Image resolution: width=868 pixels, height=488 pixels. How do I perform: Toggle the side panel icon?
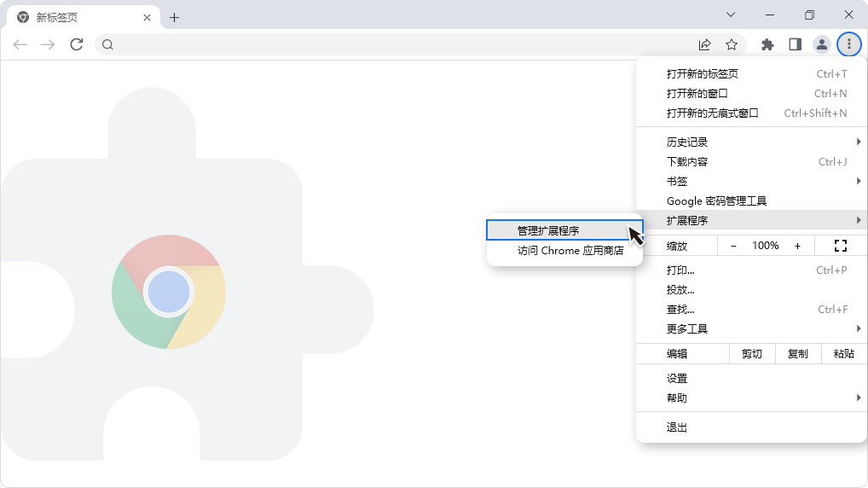point(795,45)
